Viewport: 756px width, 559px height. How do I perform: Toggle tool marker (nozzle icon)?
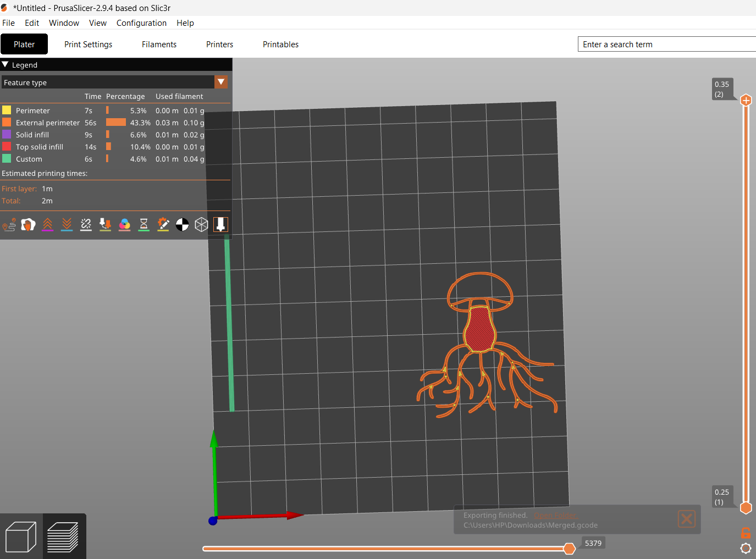pos(220,224)
